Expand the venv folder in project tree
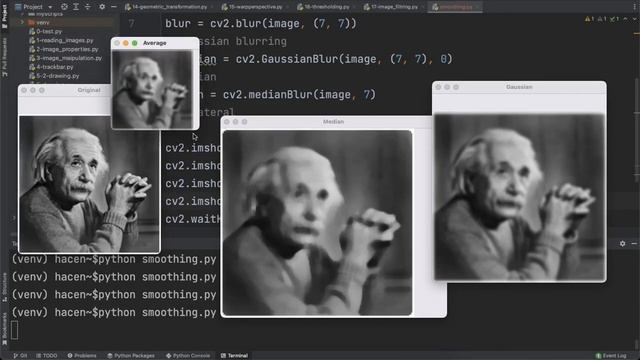 [22, 22]
